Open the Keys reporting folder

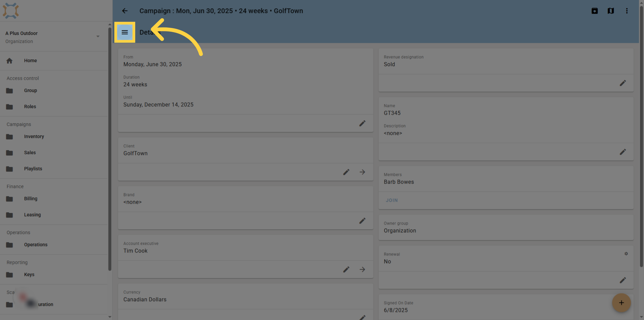pos(54,275)
